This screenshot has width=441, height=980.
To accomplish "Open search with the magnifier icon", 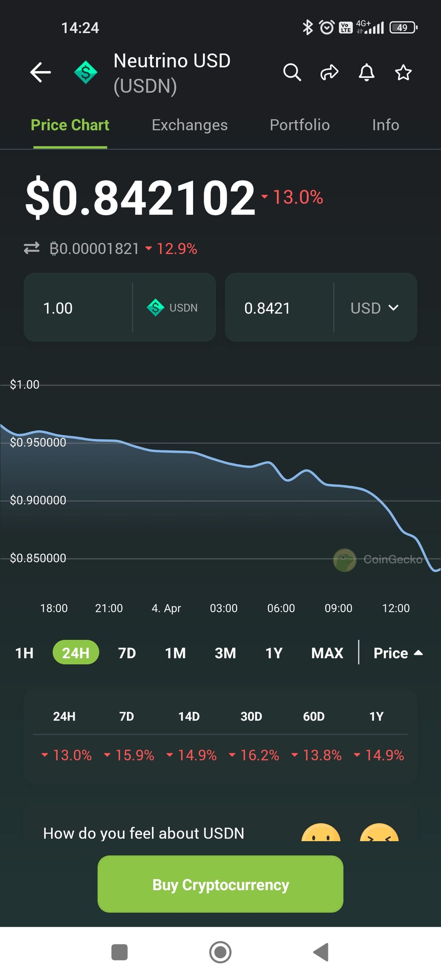I will point(292,72).
